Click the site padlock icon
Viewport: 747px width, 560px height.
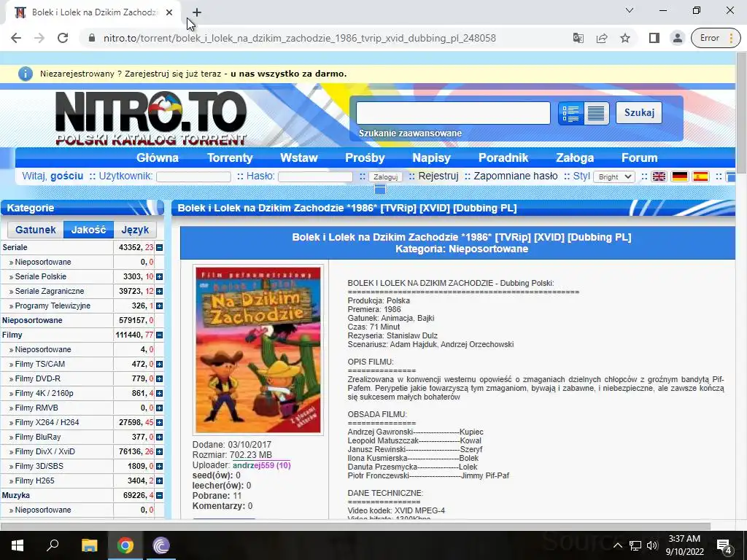(x=93, y=38)
